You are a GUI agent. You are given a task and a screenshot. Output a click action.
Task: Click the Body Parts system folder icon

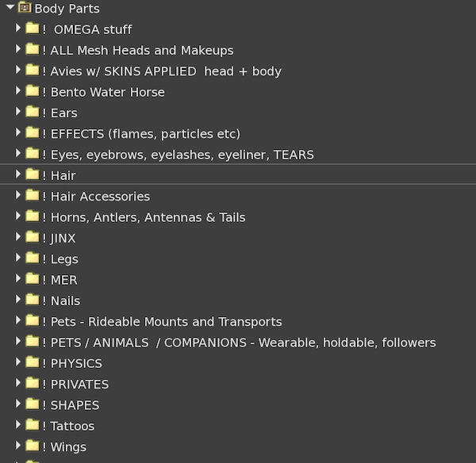click(25, 7)
